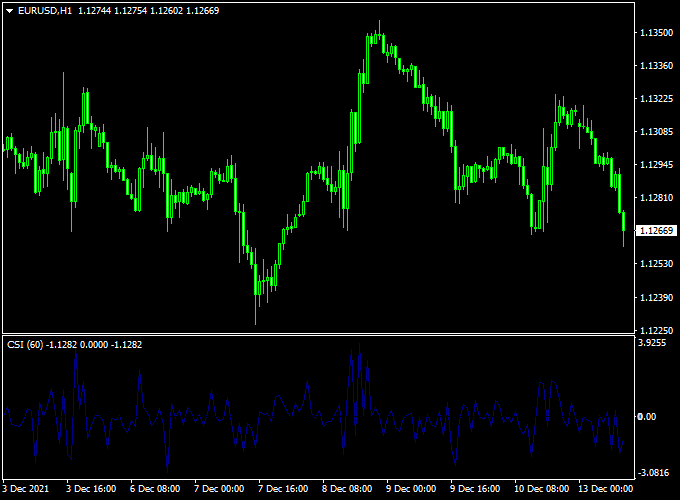This screenshot has width=680, height=500.
Task: Select the EURUSD,H1 chart title label
Action: (45, 11)
